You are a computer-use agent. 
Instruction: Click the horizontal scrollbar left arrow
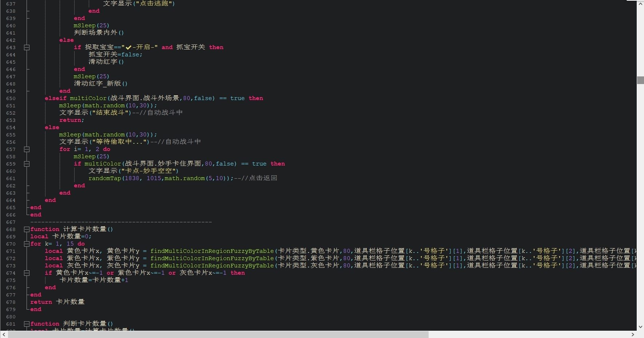[4, 334]
